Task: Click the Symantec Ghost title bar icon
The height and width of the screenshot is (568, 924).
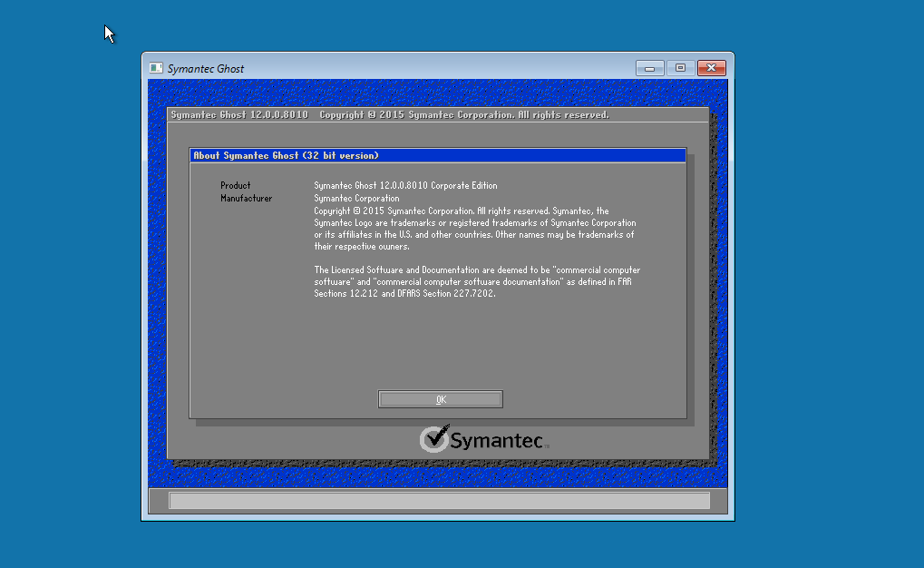Action: 156,68
